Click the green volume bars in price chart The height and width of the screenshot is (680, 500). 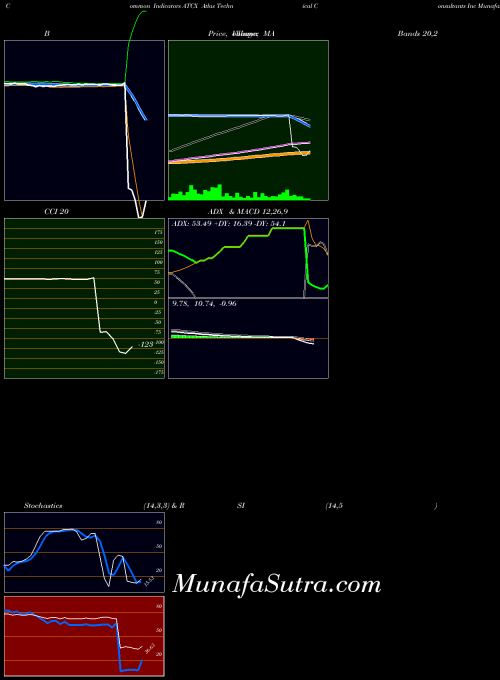tap(239, 193)
